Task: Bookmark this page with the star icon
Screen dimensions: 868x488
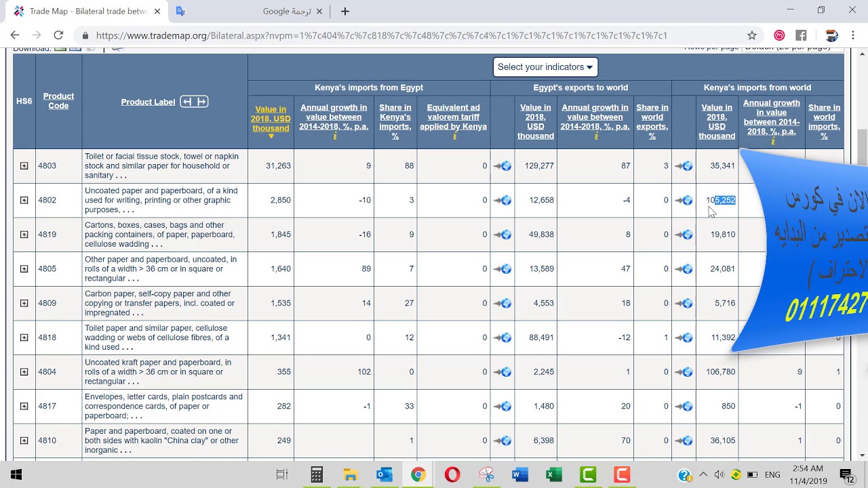Action: point(752,35)
